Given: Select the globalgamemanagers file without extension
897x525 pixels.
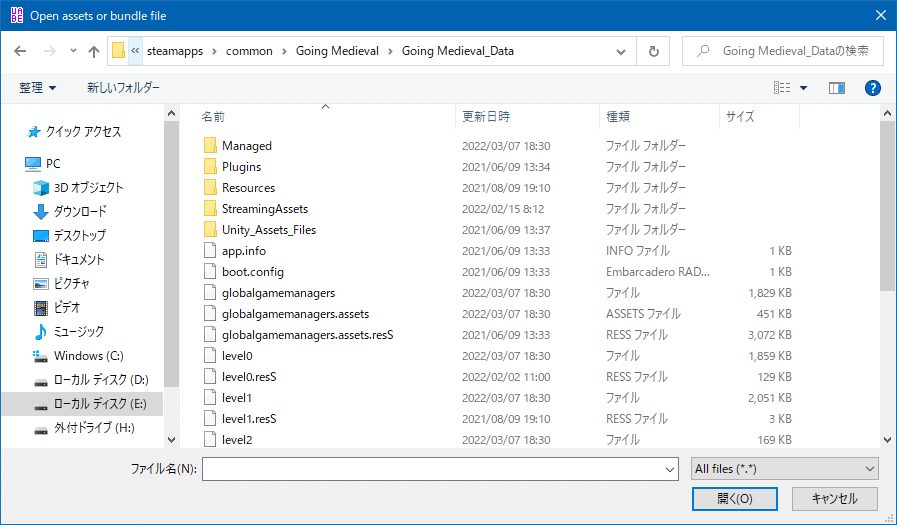Looking at the screenshot, I should coord(278,293).
